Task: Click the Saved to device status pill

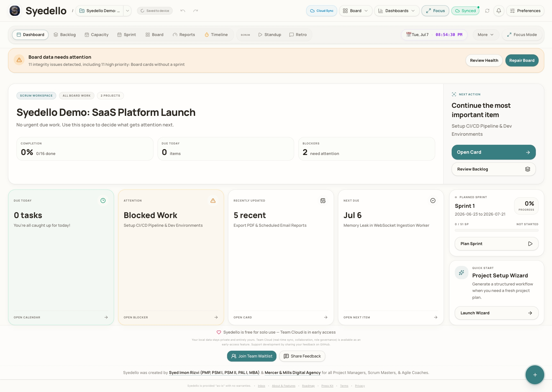Action: [155, 11]
